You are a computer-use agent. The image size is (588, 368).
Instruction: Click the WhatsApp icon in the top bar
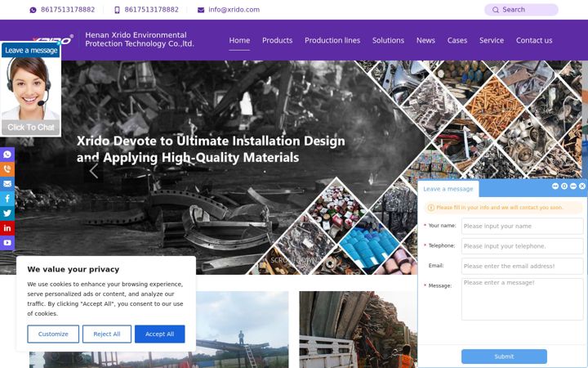pyautogui.click(x=33, y=10)
